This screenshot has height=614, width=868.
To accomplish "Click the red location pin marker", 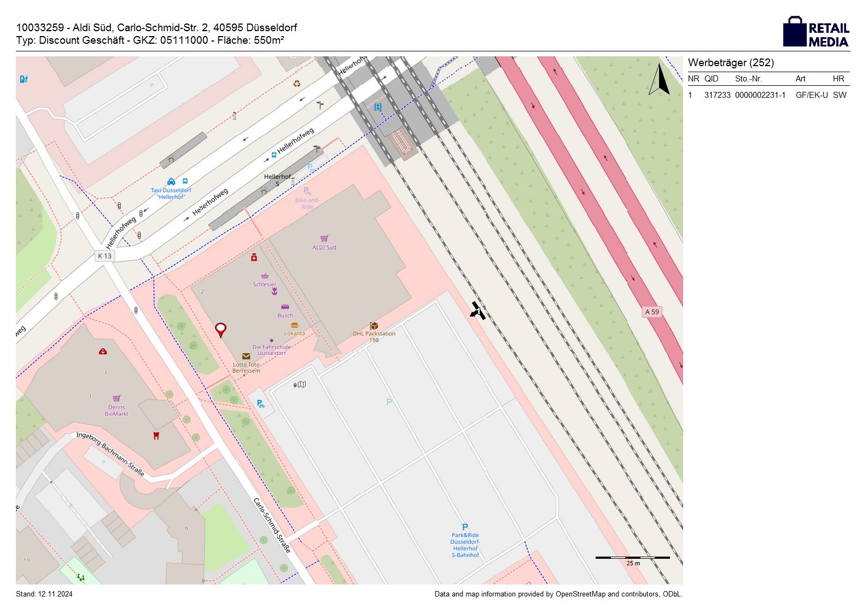I will (x=220, y=329).
